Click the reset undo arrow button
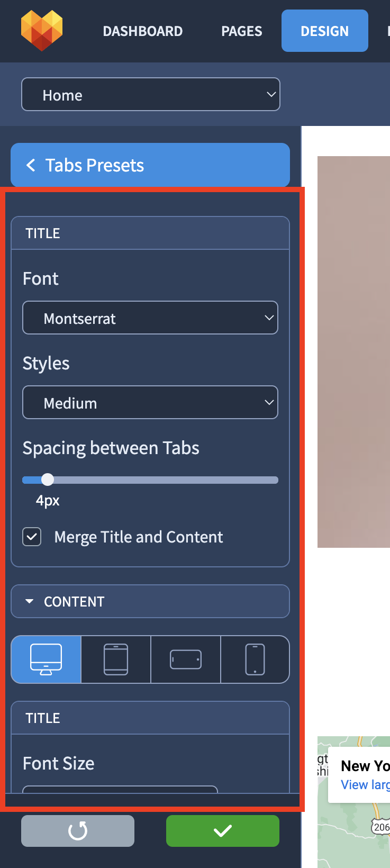The height and width of the screenshot is (868, 390). coord(78,831)
